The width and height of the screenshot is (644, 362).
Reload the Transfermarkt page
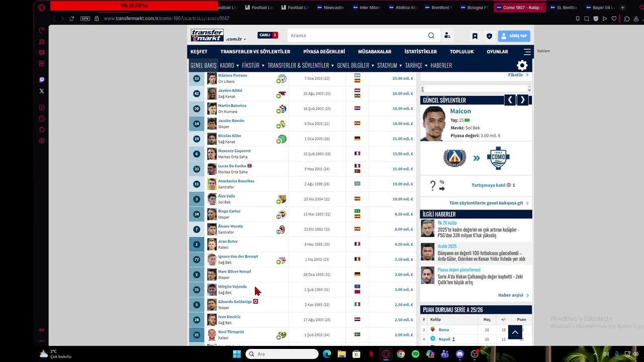(71, 19)
